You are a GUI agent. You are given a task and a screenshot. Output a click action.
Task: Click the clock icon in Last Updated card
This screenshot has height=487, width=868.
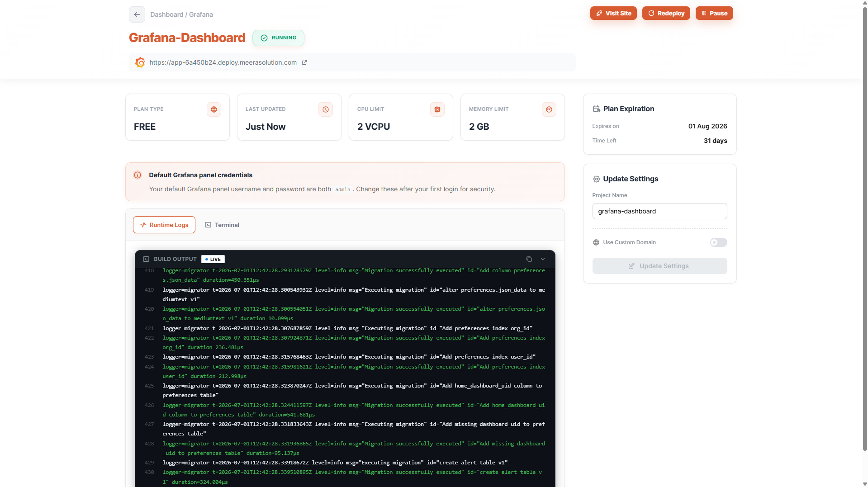326,109
